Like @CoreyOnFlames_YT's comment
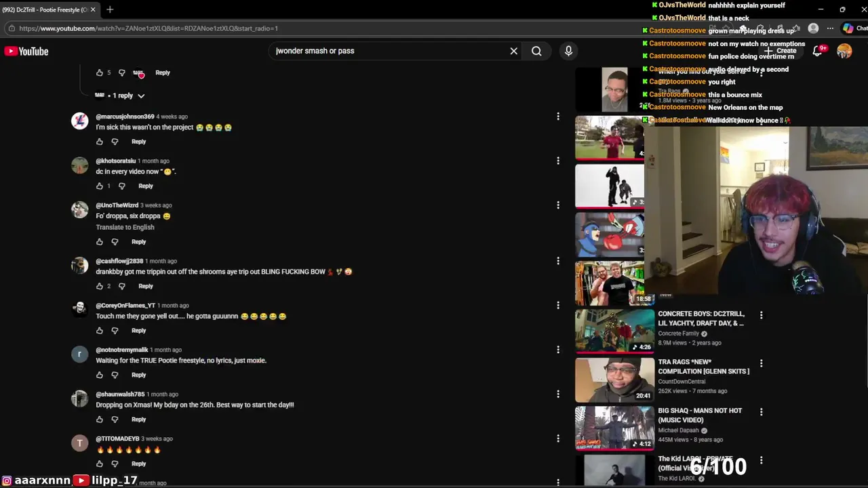The image size is (868, 488). (x=100, y=330)
